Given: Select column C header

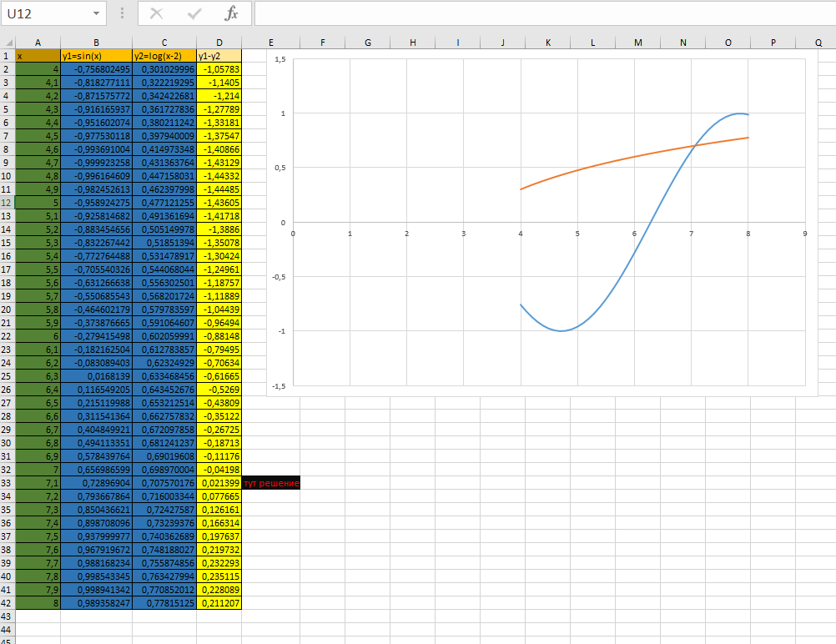Looking at the screenshot, I should pyautogui.click(x=164, y=43).
